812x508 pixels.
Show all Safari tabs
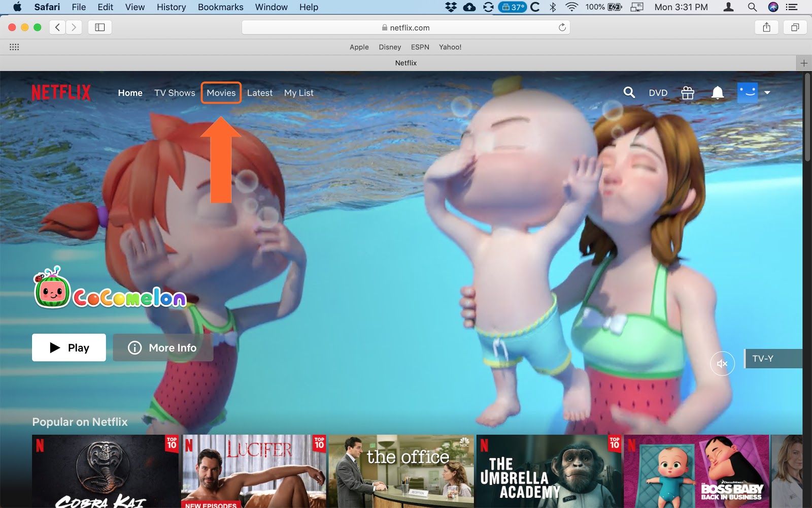(795, 27)
